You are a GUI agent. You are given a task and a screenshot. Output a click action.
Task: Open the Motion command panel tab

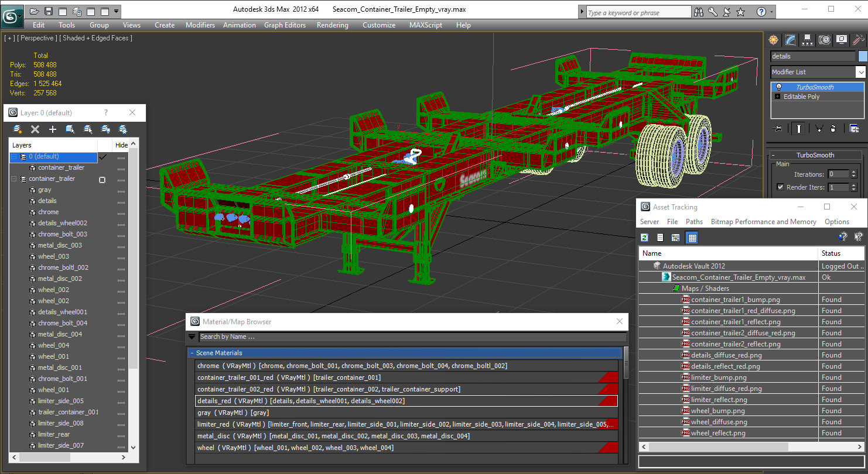pyautogui.click(x=825, y=40)
